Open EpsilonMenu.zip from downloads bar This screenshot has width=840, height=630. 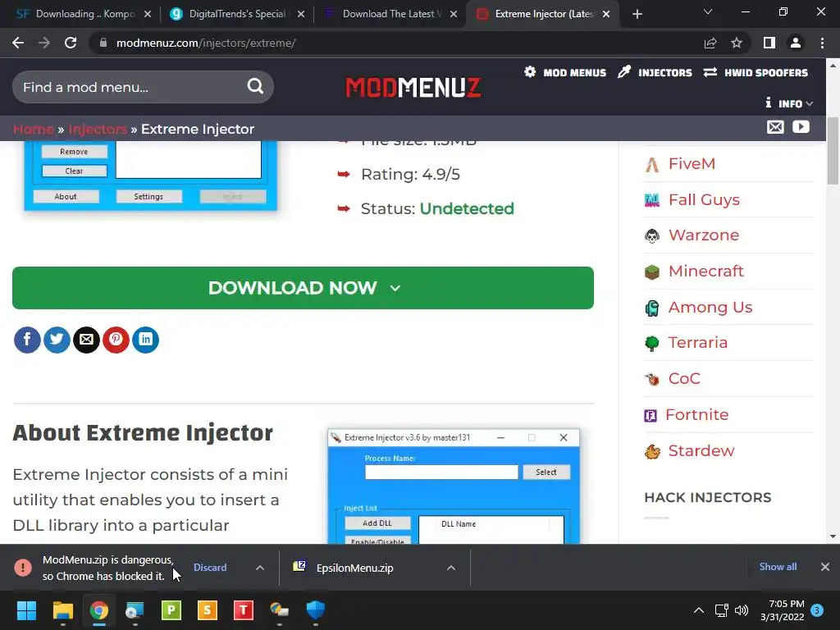(354, 568)
